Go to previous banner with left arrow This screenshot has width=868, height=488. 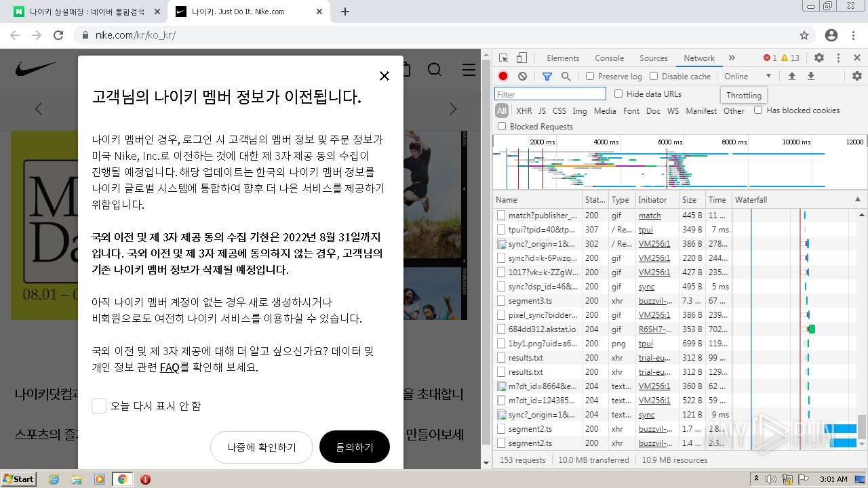pos(38,108)
